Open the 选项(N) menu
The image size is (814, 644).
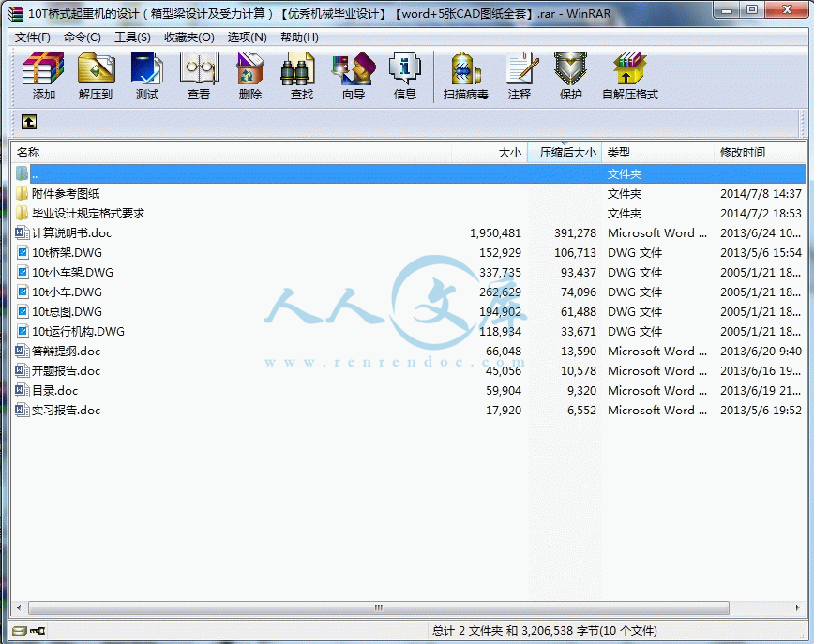click(248, 37)
